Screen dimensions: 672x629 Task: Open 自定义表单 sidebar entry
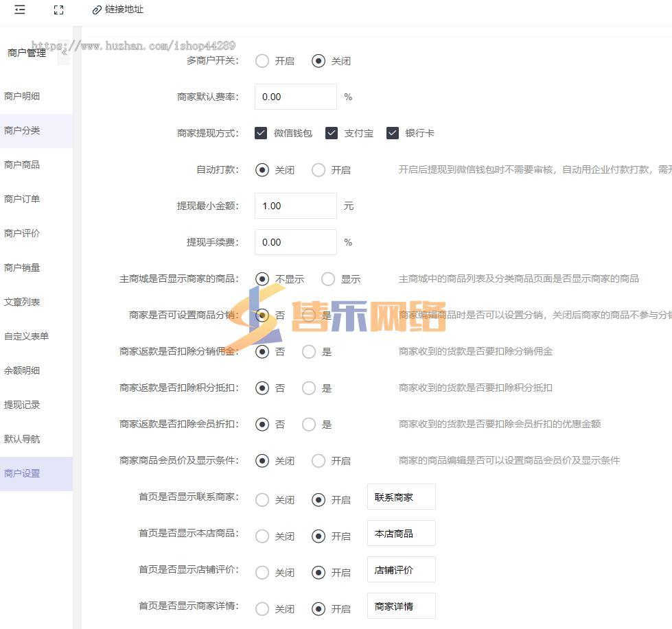click(x=36, y=336)
